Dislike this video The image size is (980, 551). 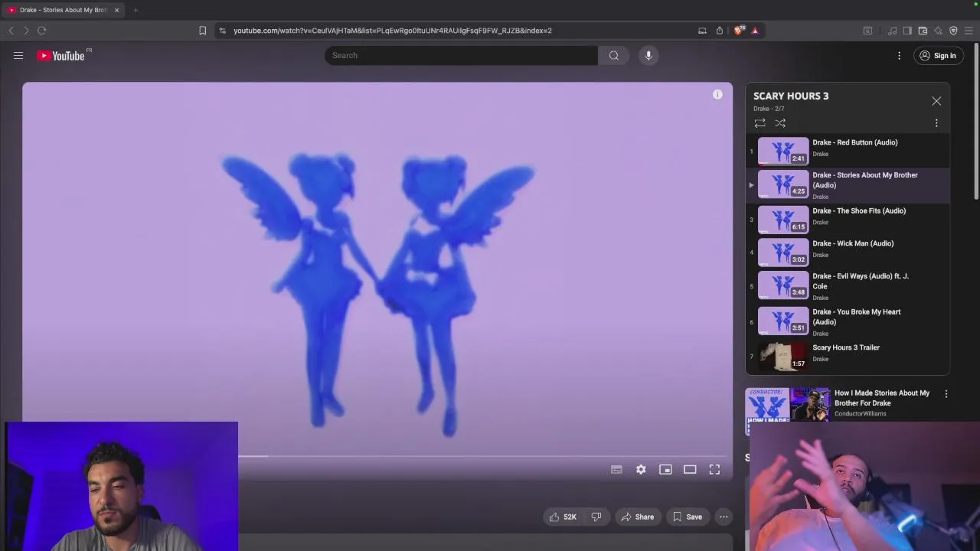(x=596, y=517)
